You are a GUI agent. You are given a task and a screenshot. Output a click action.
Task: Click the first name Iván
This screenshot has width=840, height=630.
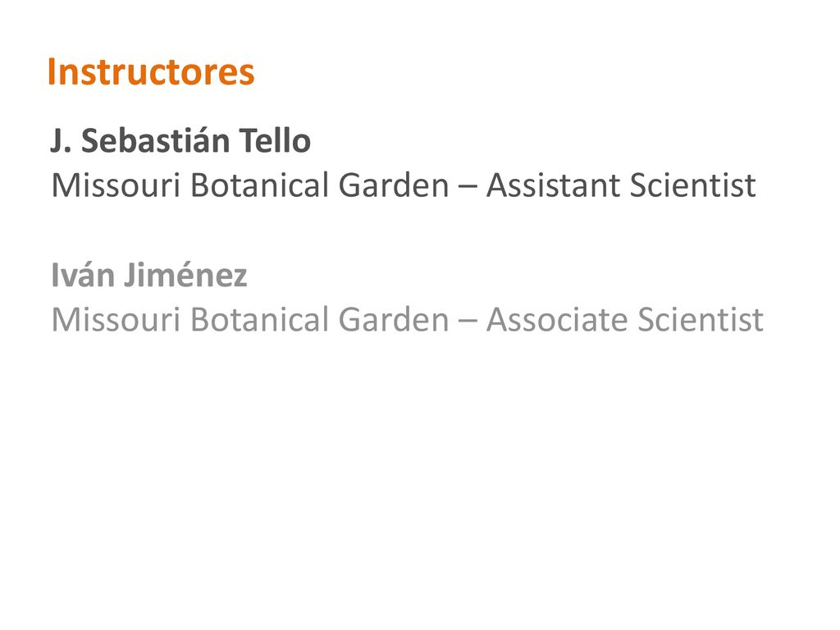click(x=83, y=276)
